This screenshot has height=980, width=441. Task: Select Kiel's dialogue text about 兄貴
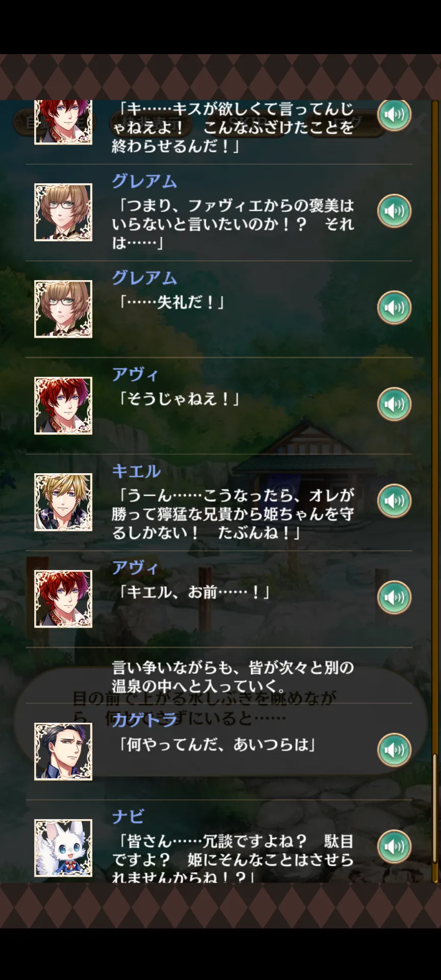(x=233, y=513)
